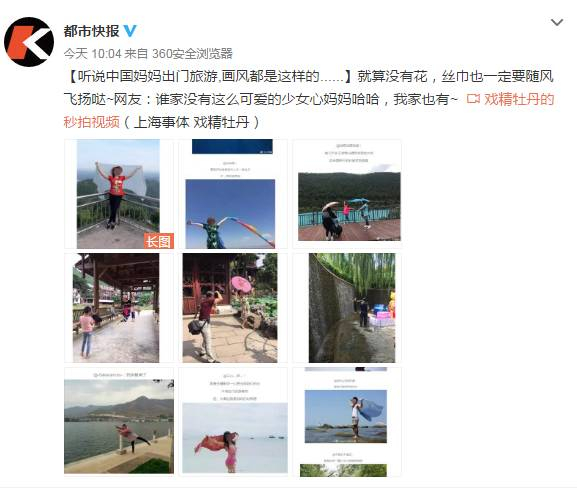This screenshot has height=493, width=577.
Task: Open the 都市快报 account name link
Action: tap(92, 31)
